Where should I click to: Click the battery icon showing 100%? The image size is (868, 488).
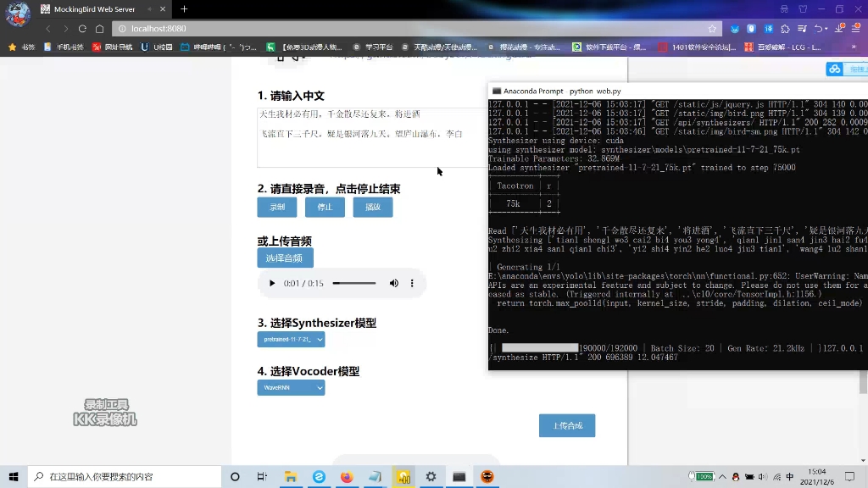tap(703, 476)
